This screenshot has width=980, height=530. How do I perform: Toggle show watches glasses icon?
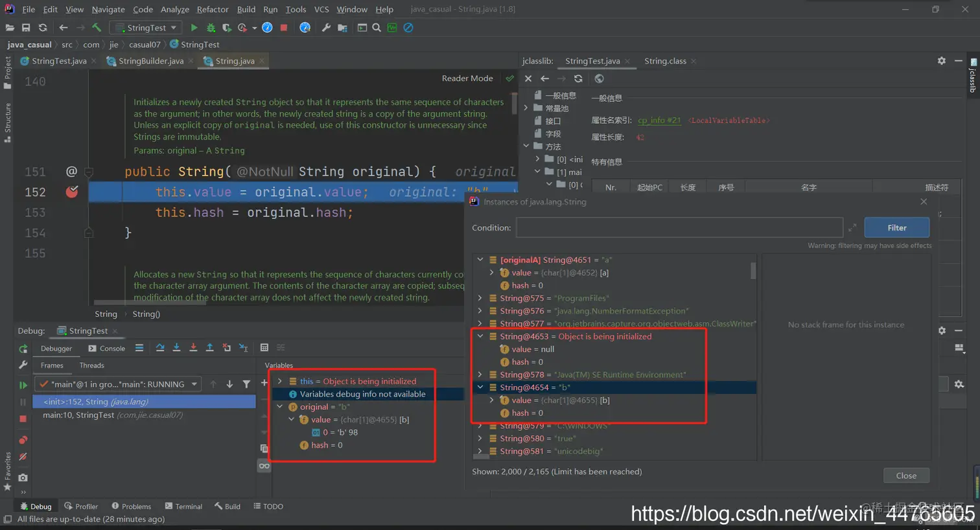pyautogui.click(x=264, y=466)
